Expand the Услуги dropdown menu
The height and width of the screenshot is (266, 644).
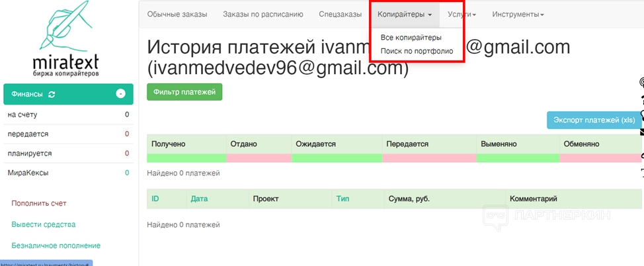click(x=462, y=15)
